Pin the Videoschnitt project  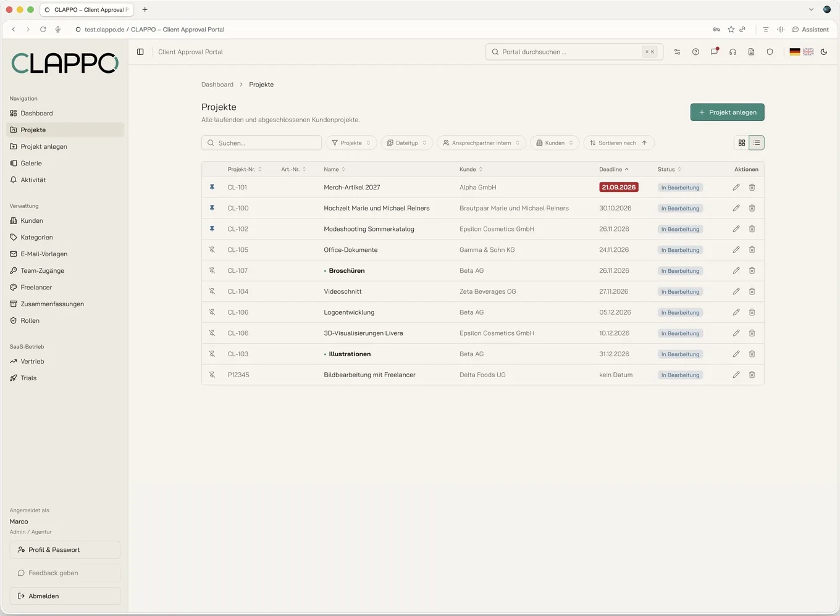pyautogui.click(x=212, y=291)
